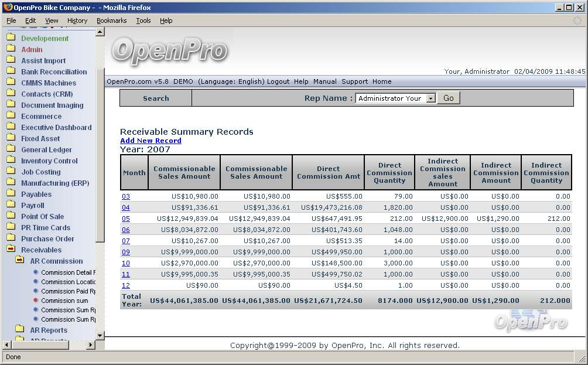Open the Bookmarks menu
Viewport: 588px width, 365px height.
(111, 21)
